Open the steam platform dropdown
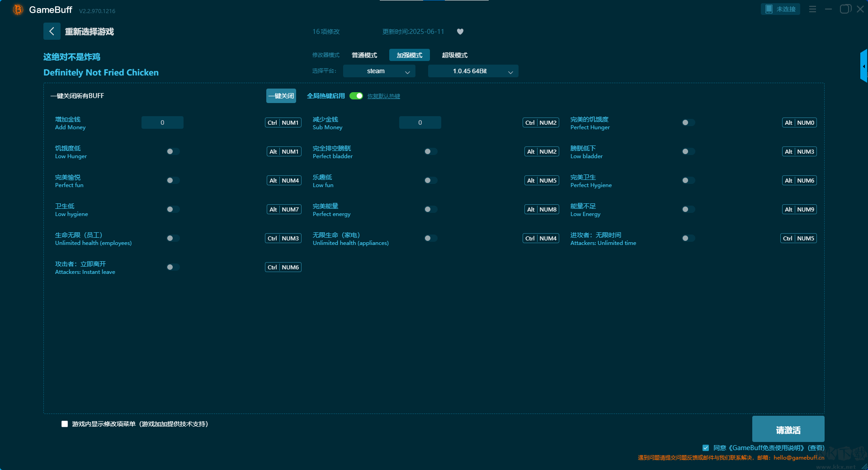The width and height of the screenshot is (868, 470). point(379,71)
